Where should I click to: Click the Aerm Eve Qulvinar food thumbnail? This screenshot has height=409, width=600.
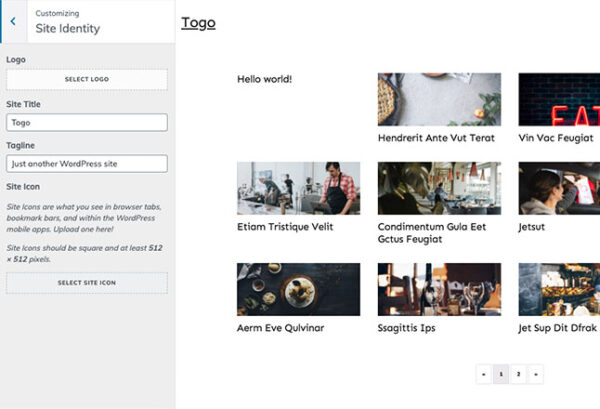[x=298, y=290]
